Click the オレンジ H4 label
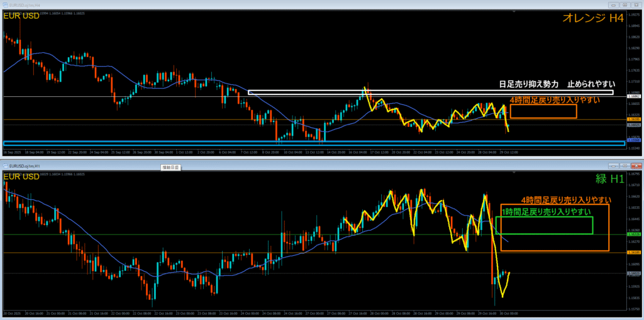This screenshot has height=320, width=644. click(594, 19)
